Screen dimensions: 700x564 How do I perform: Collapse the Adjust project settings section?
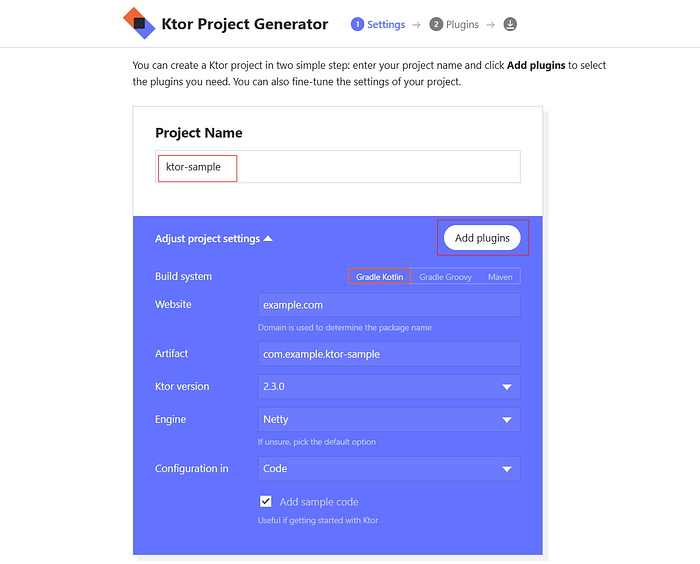click(x=213, y=238)
